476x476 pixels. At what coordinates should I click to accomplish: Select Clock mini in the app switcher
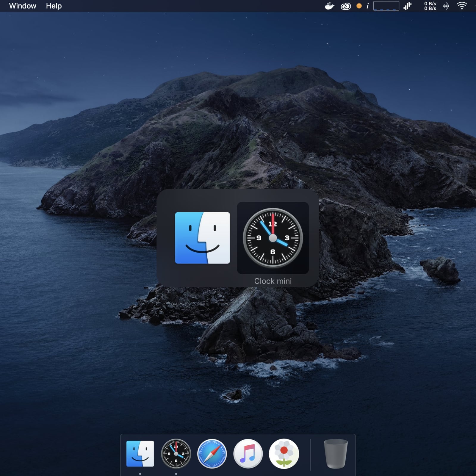tap(273, 238)
